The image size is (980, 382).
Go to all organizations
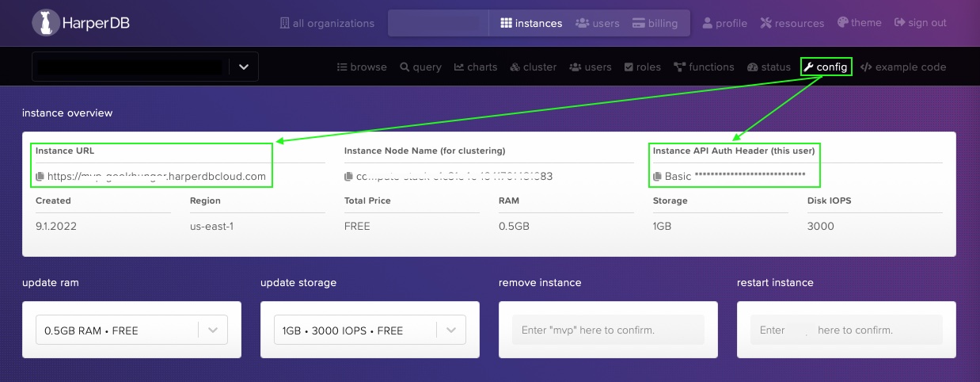click(x=327, y=23)
